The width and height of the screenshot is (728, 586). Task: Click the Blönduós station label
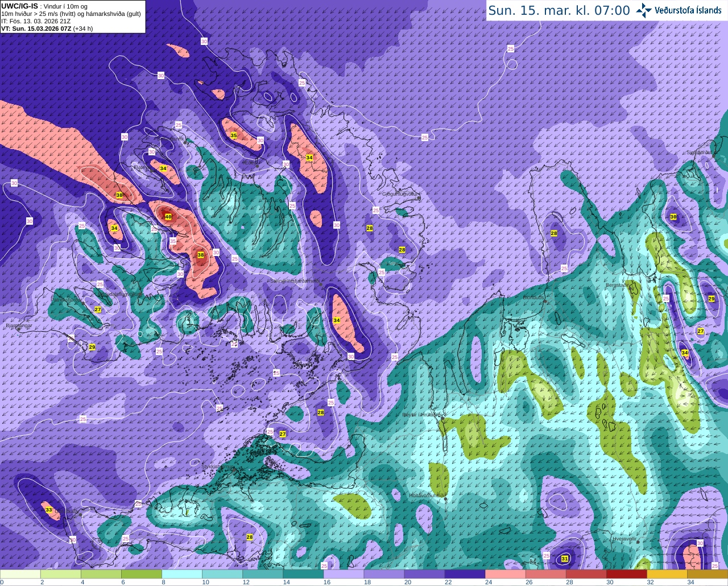(x=534, y=298)
